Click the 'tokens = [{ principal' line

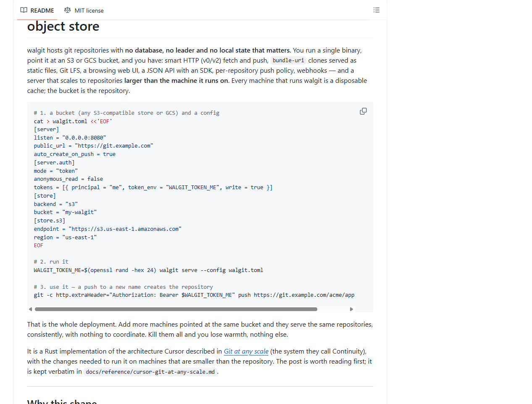tap(153, 187)
